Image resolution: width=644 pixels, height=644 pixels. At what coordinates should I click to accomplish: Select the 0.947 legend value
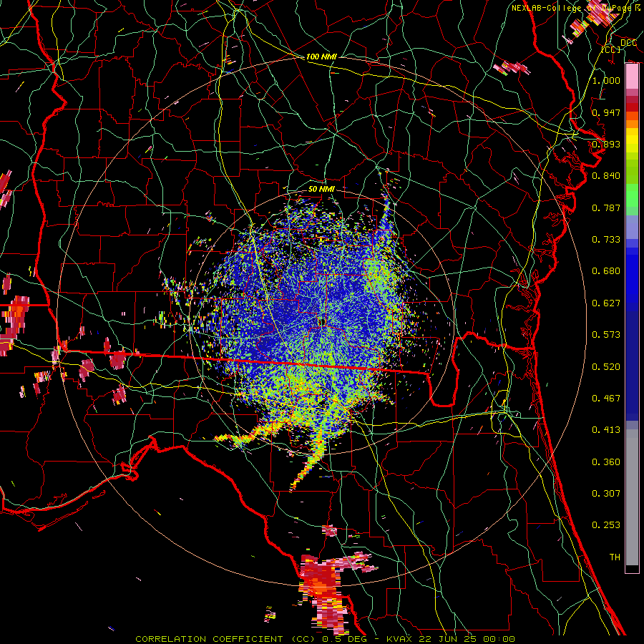click(x=606, y=112)
